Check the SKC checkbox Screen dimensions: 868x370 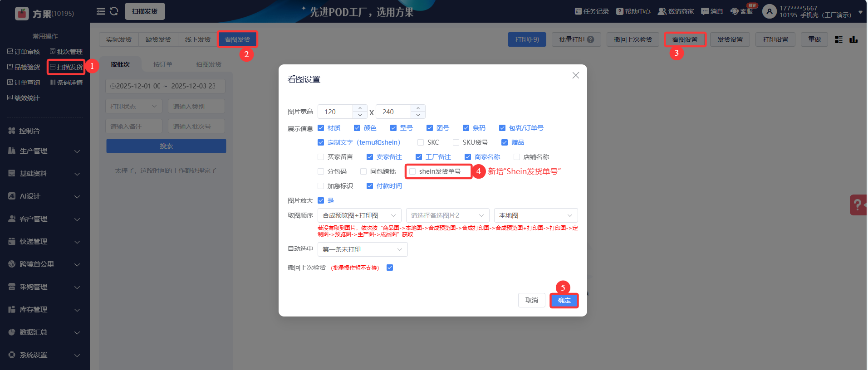421,142
